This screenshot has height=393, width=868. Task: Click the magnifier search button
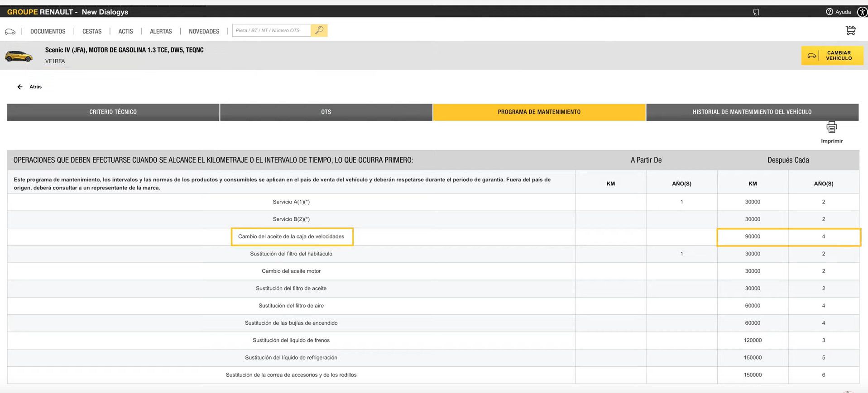(319, 30)
